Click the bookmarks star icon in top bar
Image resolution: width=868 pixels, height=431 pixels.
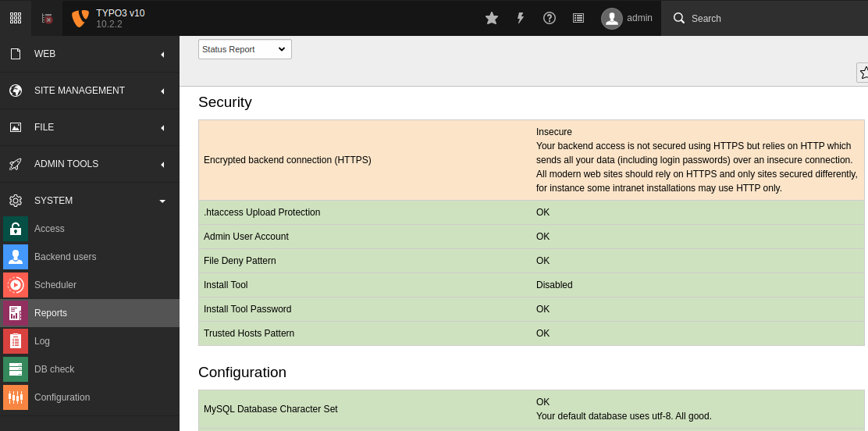(492, 18)
